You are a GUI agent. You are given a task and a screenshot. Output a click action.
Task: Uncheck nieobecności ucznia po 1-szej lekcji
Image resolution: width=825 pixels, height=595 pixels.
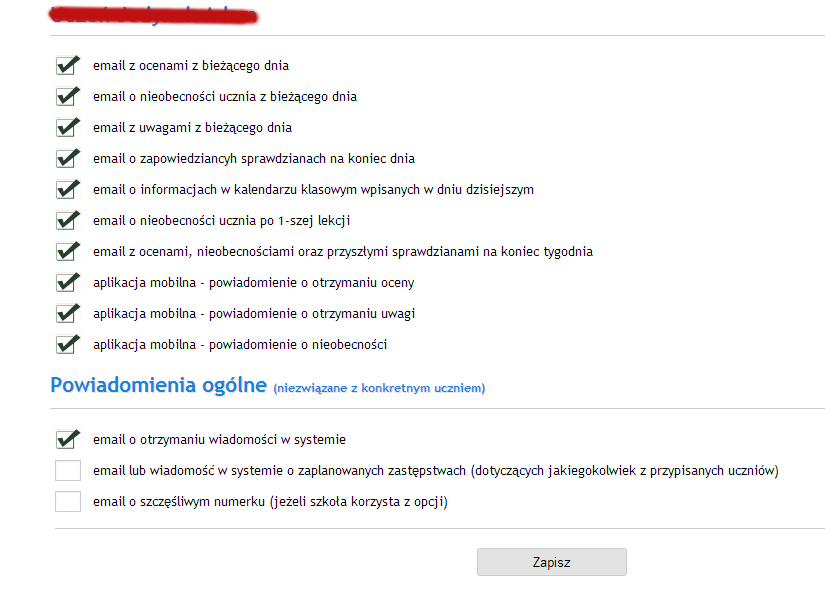point(68,221)
